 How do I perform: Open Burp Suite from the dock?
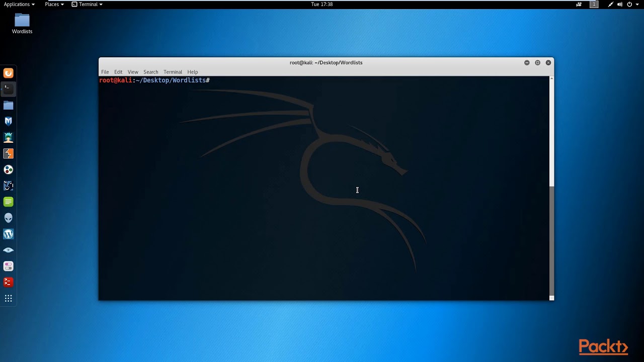pos(9,153)
